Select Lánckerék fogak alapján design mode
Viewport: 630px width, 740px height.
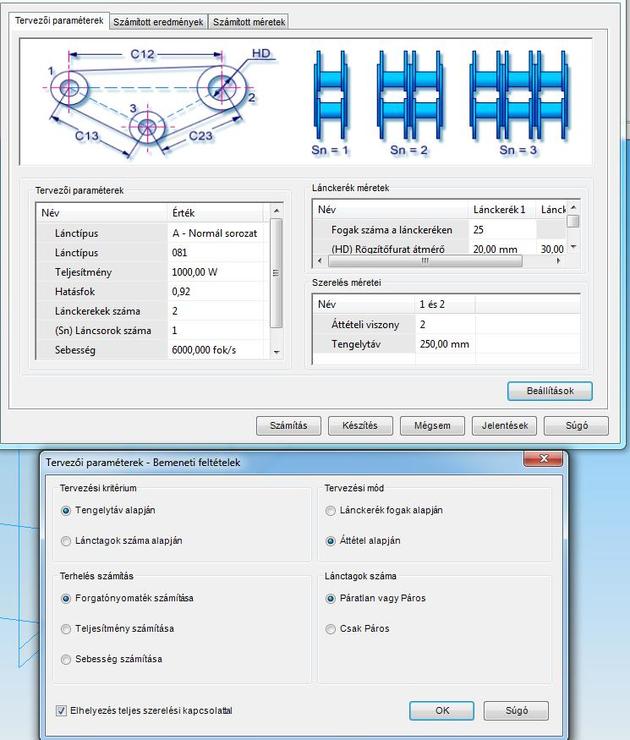pyautogui.click(x=331, y=510)
